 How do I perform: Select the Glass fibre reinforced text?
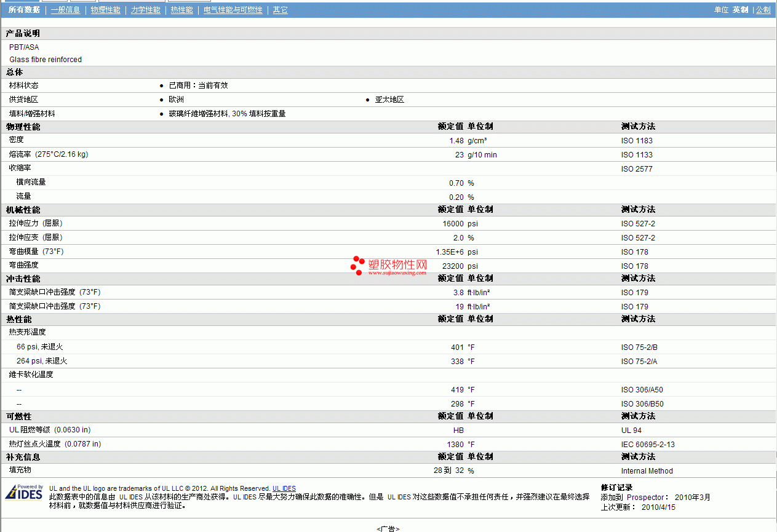click(46, 60)
